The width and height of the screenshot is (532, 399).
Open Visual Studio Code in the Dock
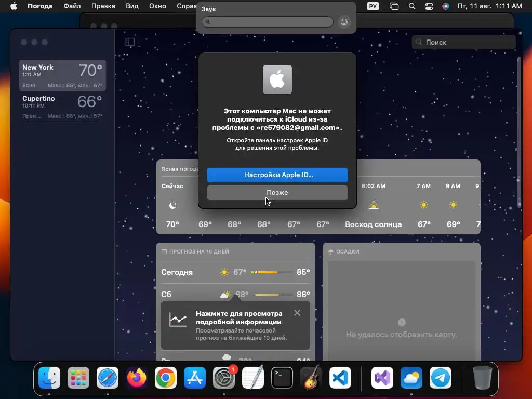point(340,377)
